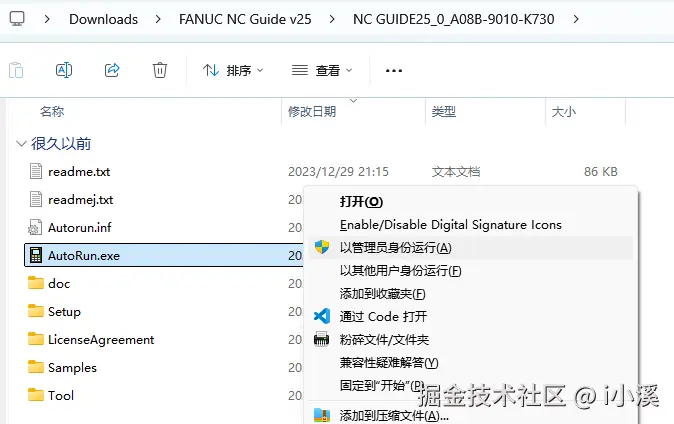Click the Tool folder icon
Viewport: 674px width, 424px height.
(x=36, y=394)
